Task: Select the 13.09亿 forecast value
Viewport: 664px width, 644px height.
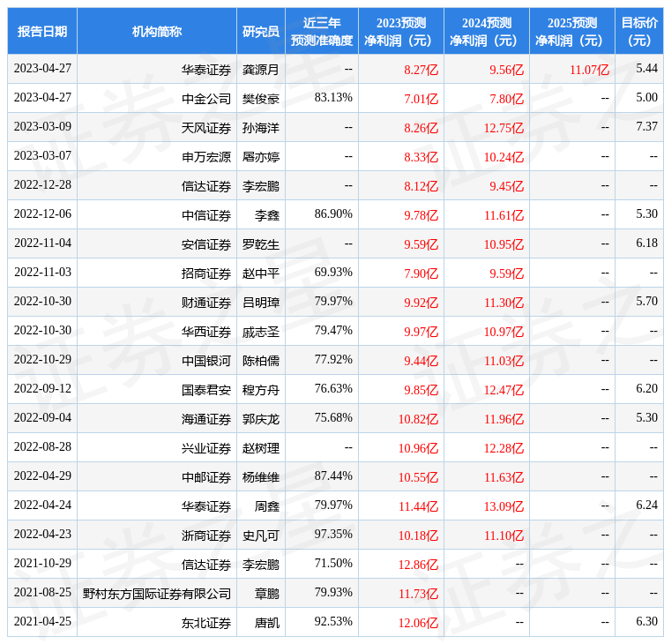Action: [x=504, y=506]
